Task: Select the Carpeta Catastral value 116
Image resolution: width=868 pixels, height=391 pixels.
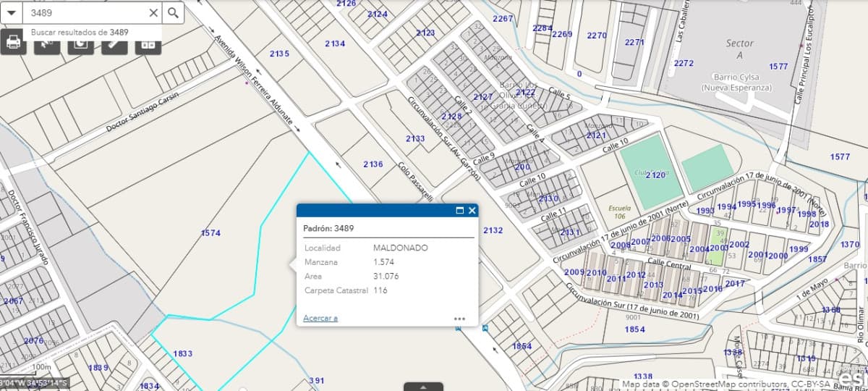Action: [x=380, y=290]
